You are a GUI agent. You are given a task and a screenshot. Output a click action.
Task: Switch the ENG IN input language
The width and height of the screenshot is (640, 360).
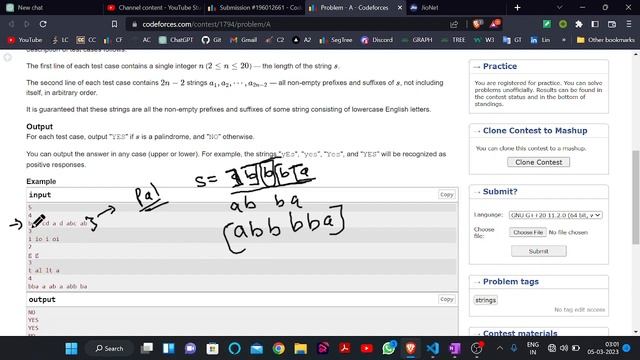[533, 348]
